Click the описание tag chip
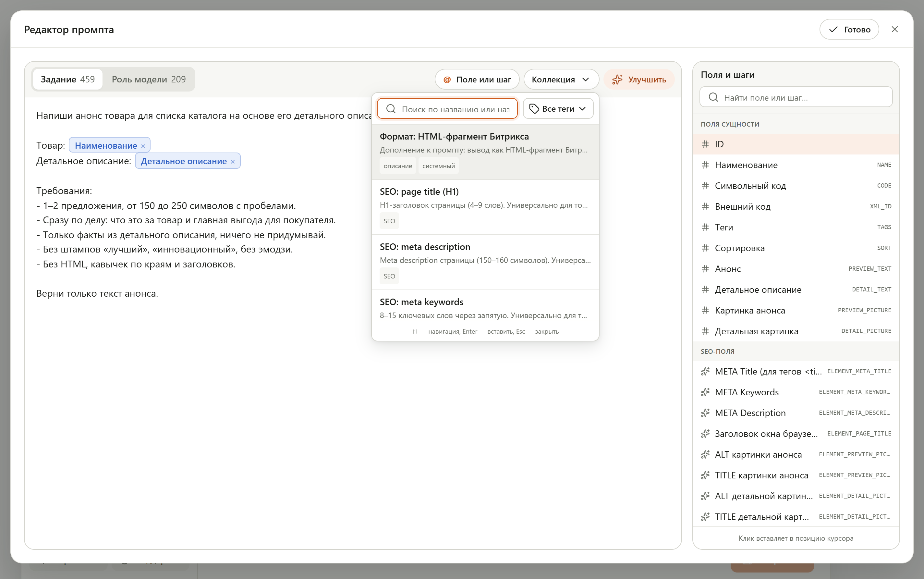This screenshot has width=924, height=579. coord(398,166)
